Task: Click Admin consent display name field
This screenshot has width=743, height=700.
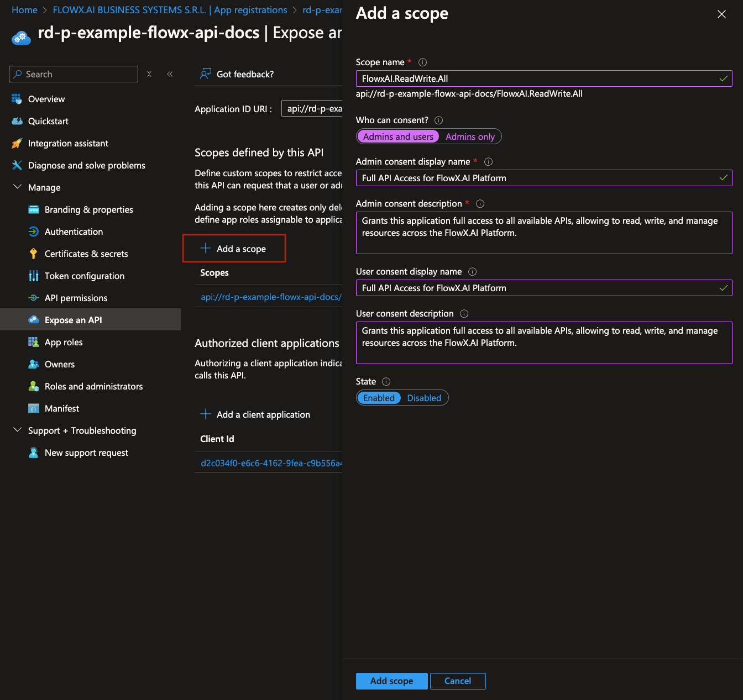Action: point(544,178)
